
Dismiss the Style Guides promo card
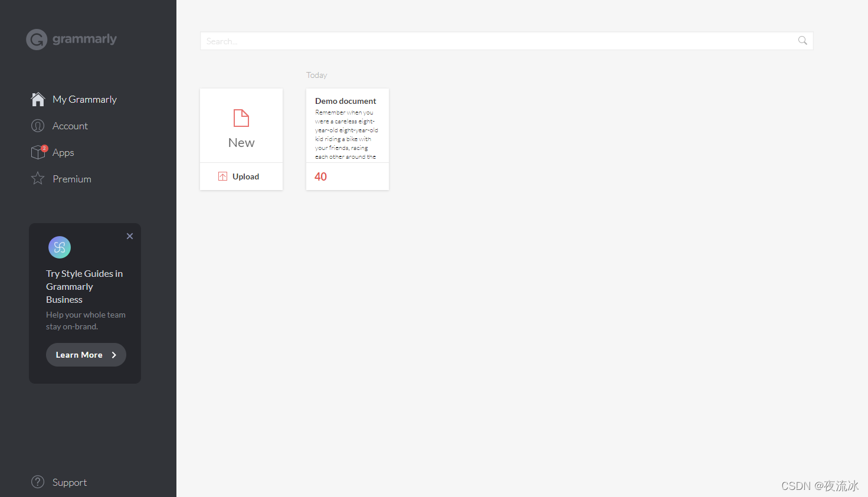coord(130,236)
